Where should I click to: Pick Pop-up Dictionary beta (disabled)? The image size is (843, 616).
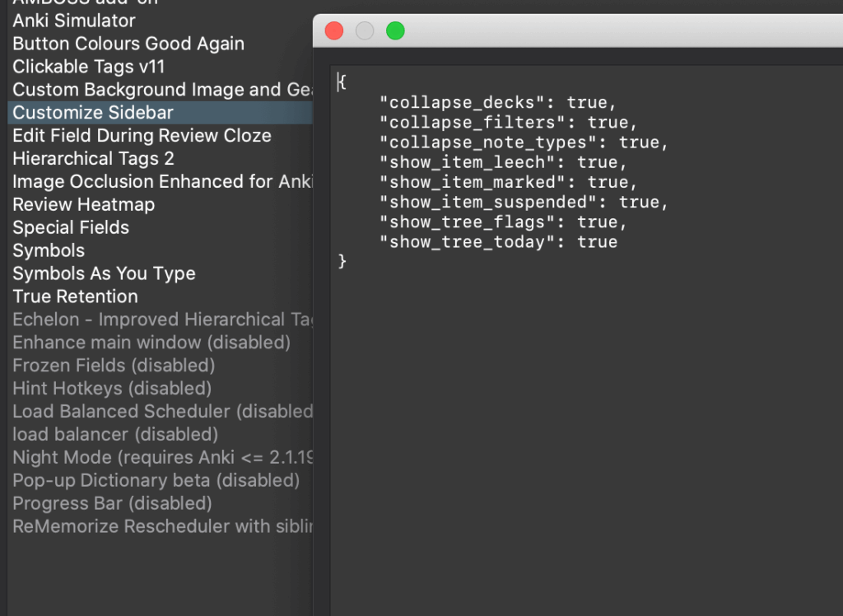point(161,480)
